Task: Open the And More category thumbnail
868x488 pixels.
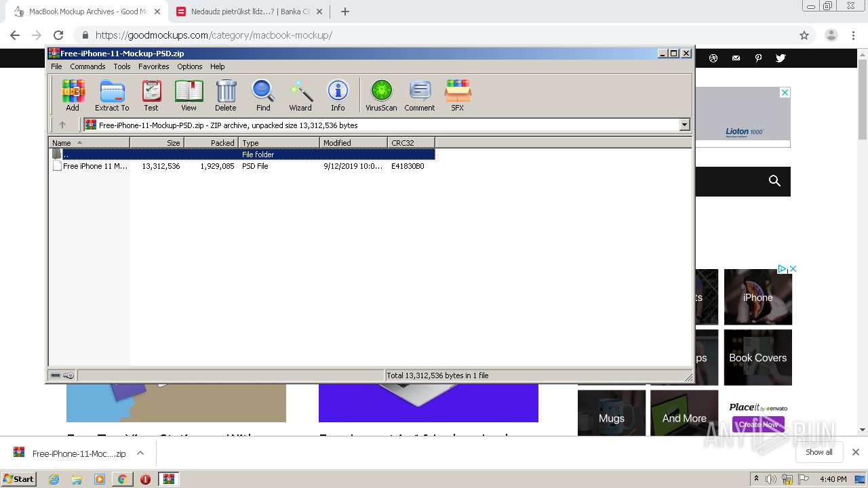Action: (684, 413)
